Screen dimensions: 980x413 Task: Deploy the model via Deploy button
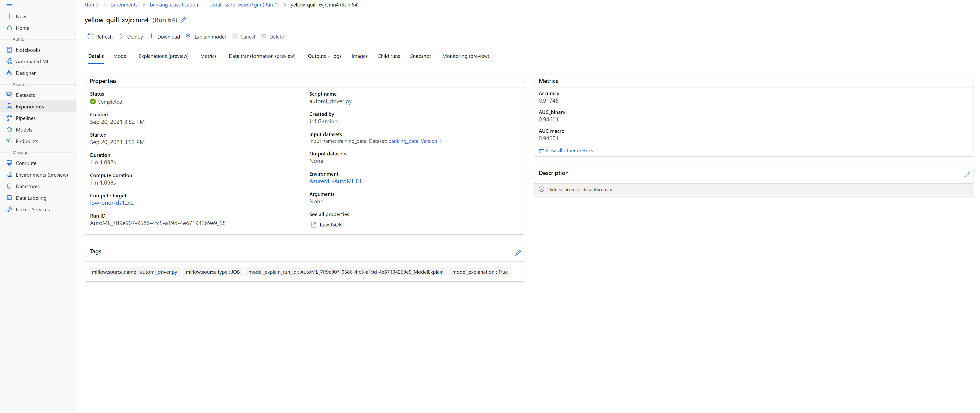[x=131, y=37]
